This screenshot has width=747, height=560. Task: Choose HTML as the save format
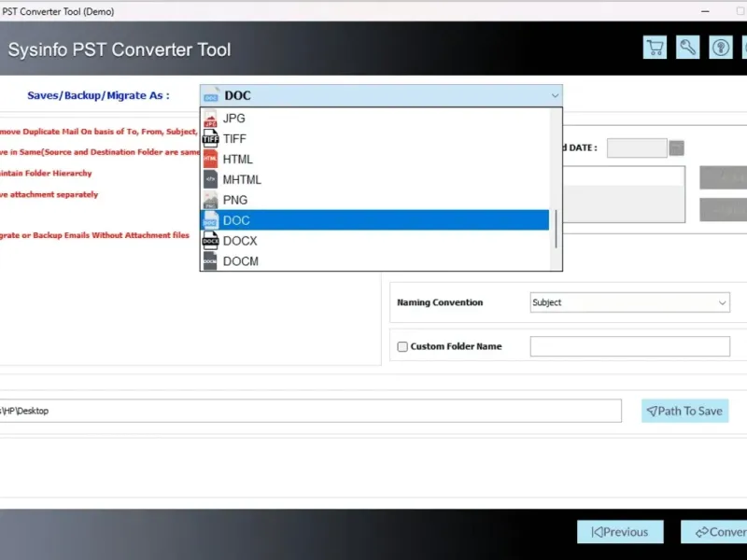(374, 159)
